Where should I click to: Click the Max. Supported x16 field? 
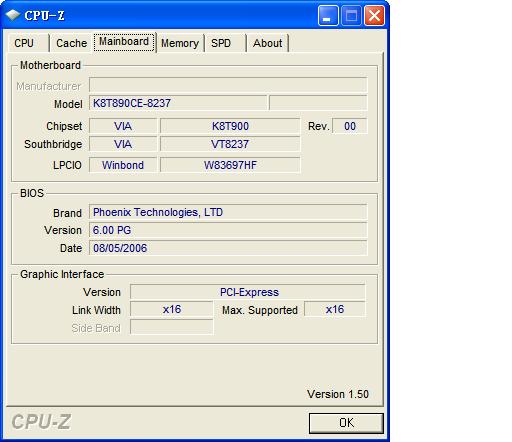335,309
